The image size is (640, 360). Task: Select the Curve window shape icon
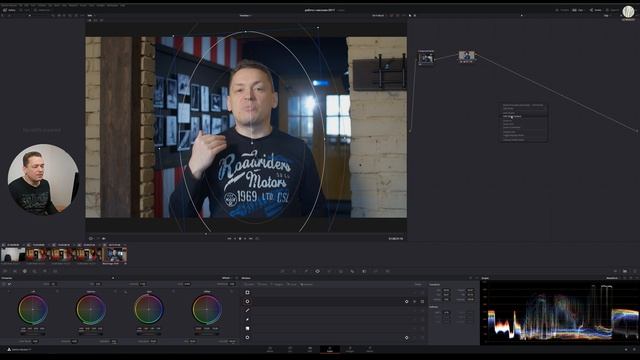[247, 319]
